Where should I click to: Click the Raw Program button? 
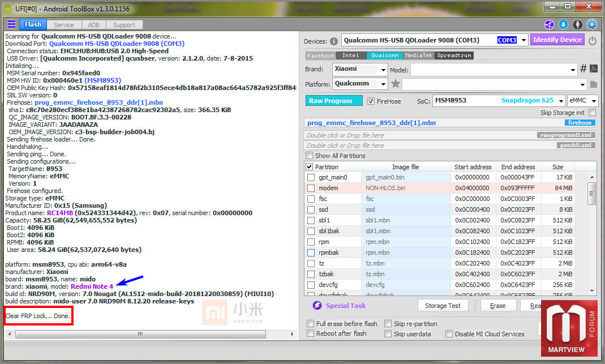coord(334,101)
